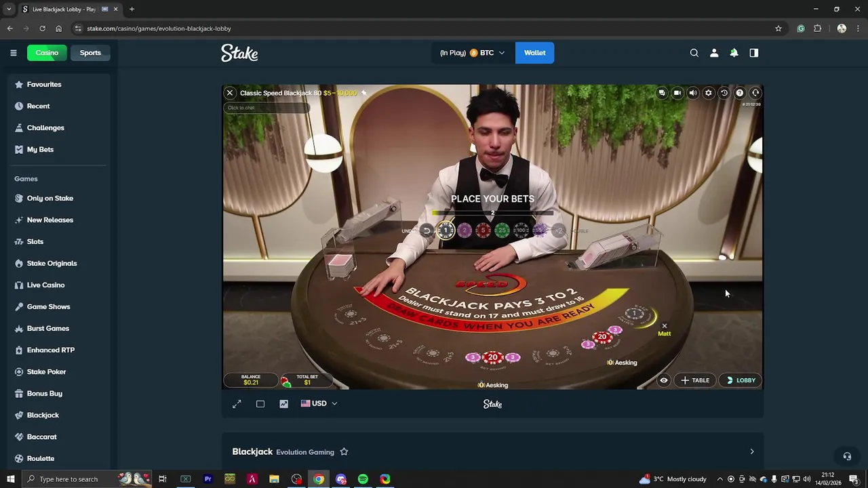The height and width of the screenshot is (488, 868).
Task: Open the Stake hamburger menu
Action: [13, 53]
